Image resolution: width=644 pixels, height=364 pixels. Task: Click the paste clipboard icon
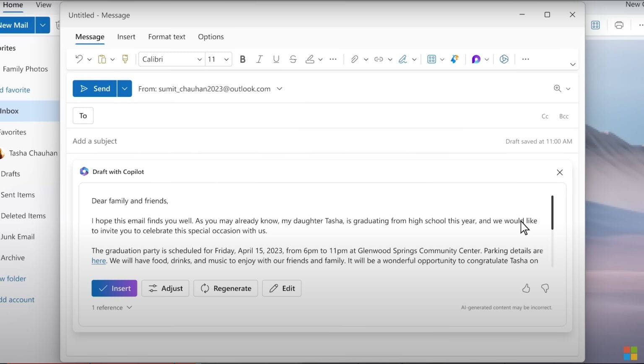tap(102, 59)
